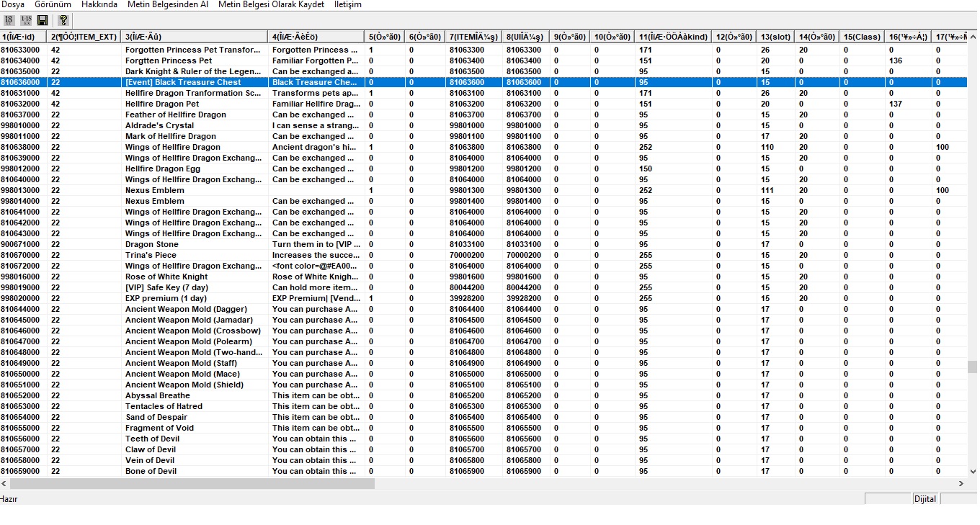Select 'Ancient Weapon Mold (Polearm)' row
980x525 pixels.
point(483,341)
